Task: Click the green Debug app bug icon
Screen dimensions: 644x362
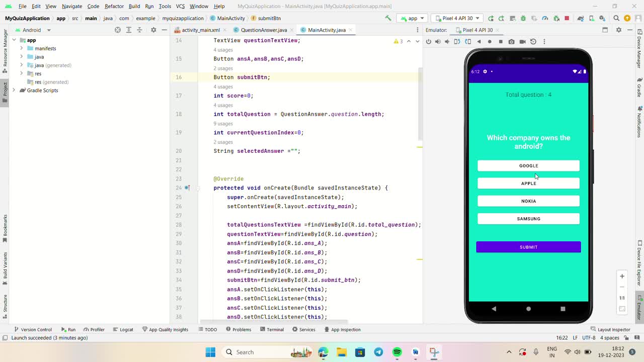Action: (523, 18)
